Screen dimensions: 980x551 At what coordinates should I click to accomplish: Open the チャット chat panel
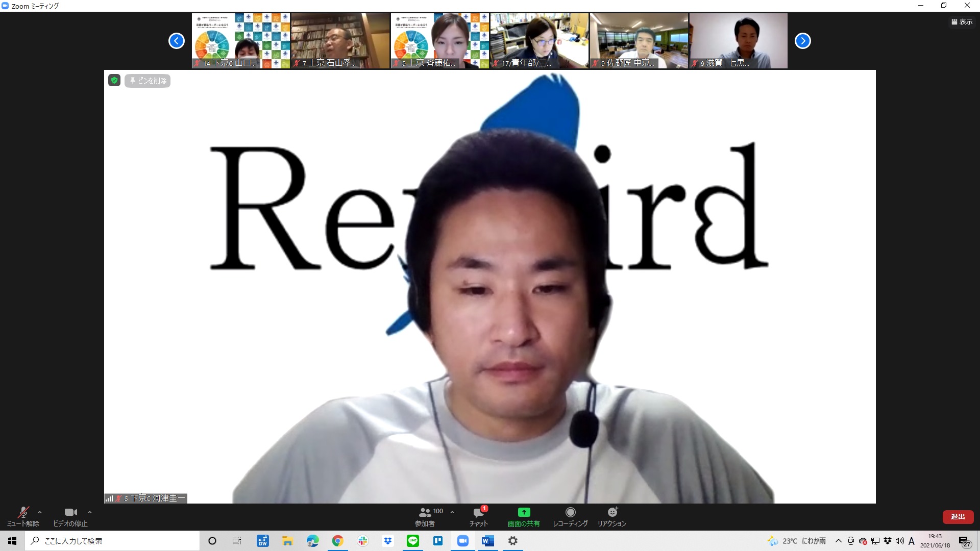coord(479,516)
